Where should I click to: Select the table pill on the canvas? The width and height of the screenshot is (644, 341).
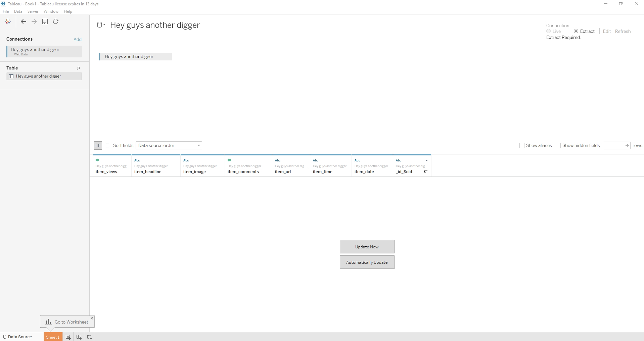[x=135, y=56]
